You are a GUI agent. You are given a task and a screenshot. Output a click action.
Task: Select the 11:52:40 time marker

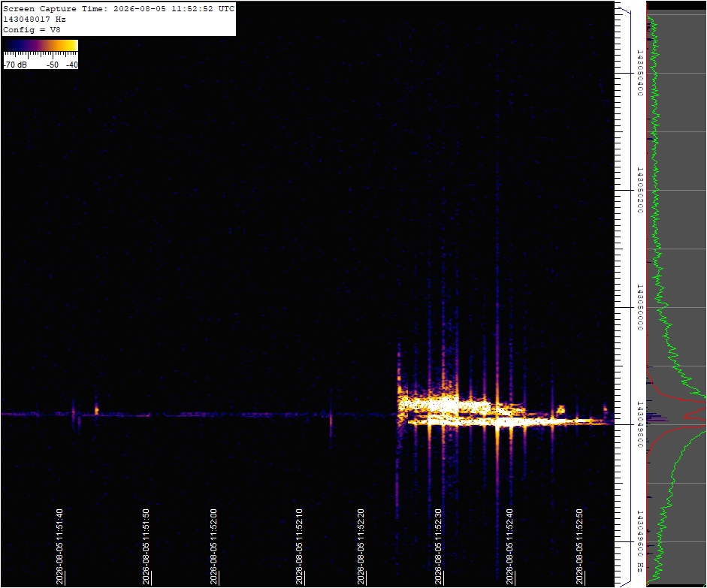510,547
